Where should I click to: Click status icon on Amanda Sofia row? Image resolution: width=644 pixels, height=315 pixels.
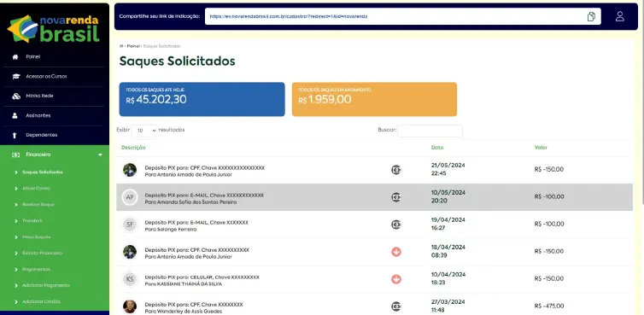[x=396, y=197]
